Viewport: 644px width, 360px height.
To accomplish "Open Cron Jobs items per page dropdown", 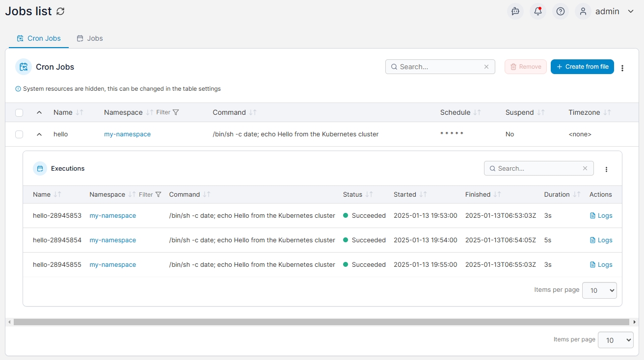I will [x=616, y=340].
